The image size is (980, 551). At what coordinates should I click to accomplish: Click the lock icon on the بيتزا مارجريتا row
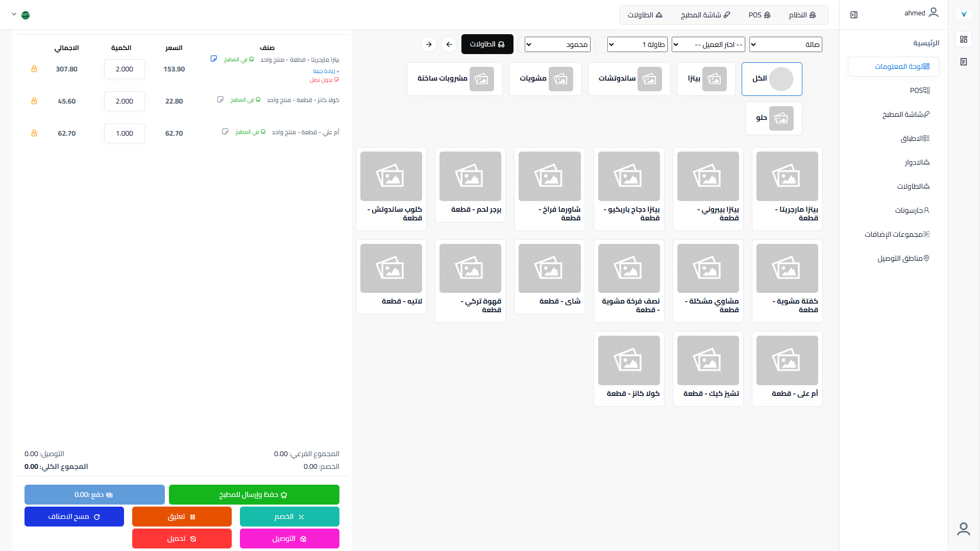[34, 69]
